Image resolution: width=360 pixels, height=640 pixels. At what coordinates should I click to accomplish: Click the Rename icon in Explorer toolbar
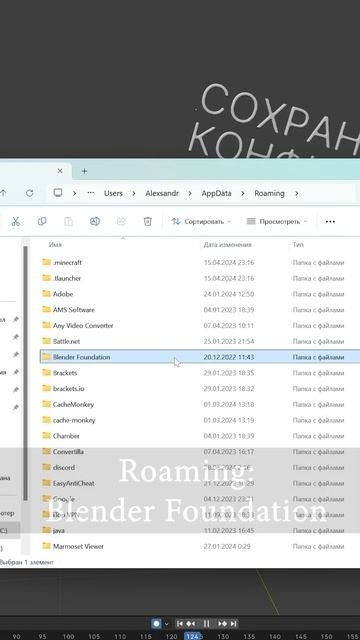tap(95, 221)
